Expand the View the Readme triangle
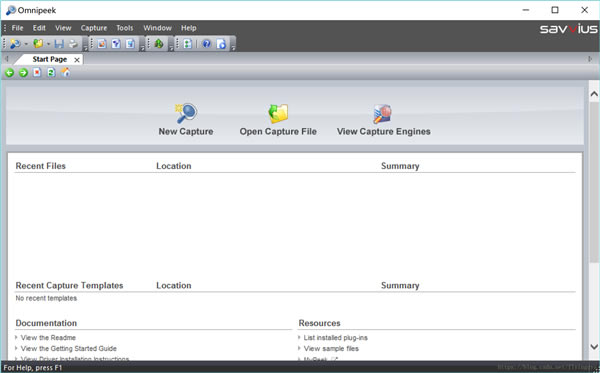This screenshot has width=600, height=373. pos(16,337)
